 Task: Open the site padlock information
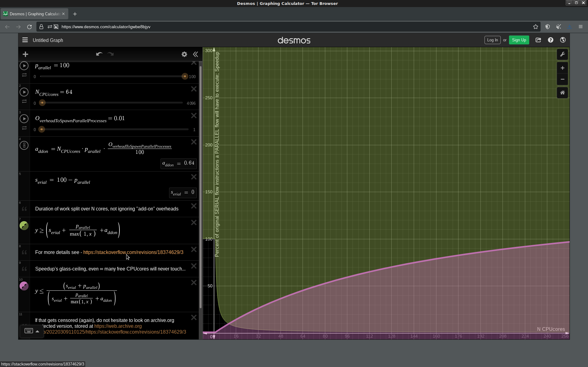41,27
